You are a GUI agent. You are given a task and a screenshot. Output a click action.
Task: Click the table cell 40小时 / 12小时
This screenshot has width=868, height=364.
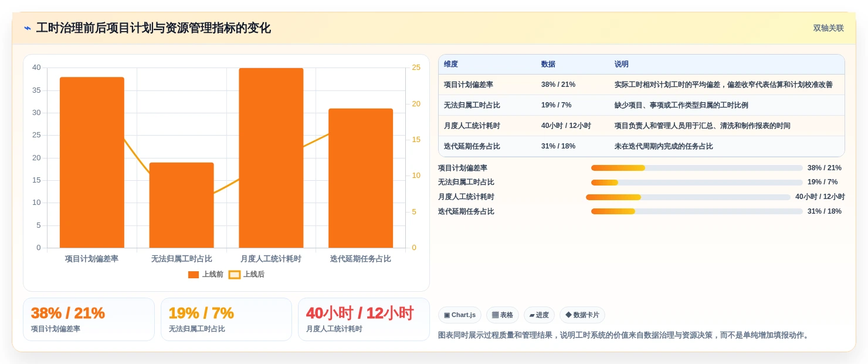coord(566,126)
